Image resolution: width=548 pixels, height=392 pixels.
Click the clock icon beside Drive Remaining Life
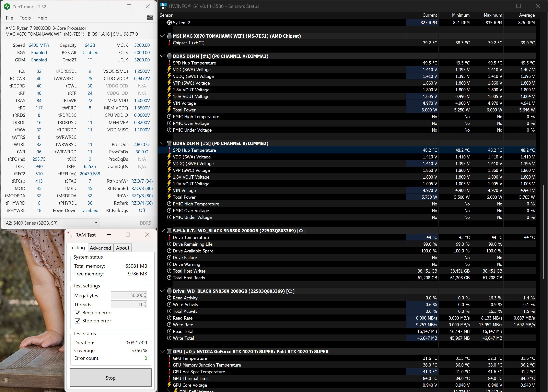(x=169, y=244)
